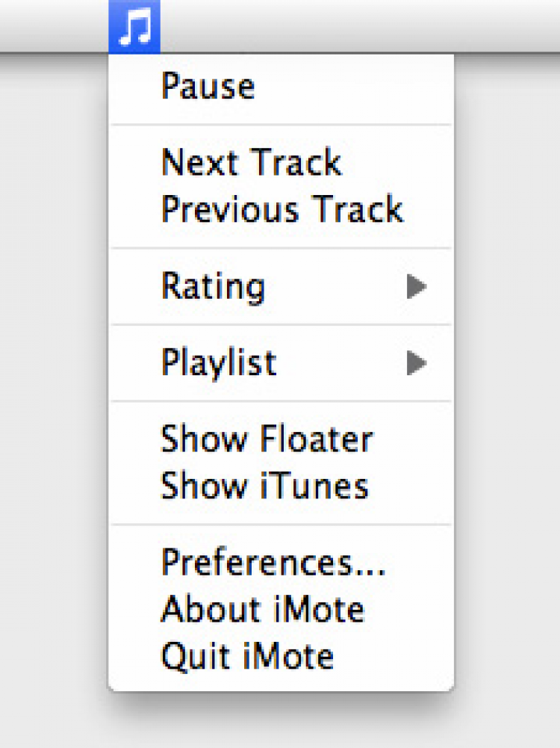Click the Next Track menu entry
Image resolution: width=560 pixels, height=748 pixels.
(x=251, y=163)
